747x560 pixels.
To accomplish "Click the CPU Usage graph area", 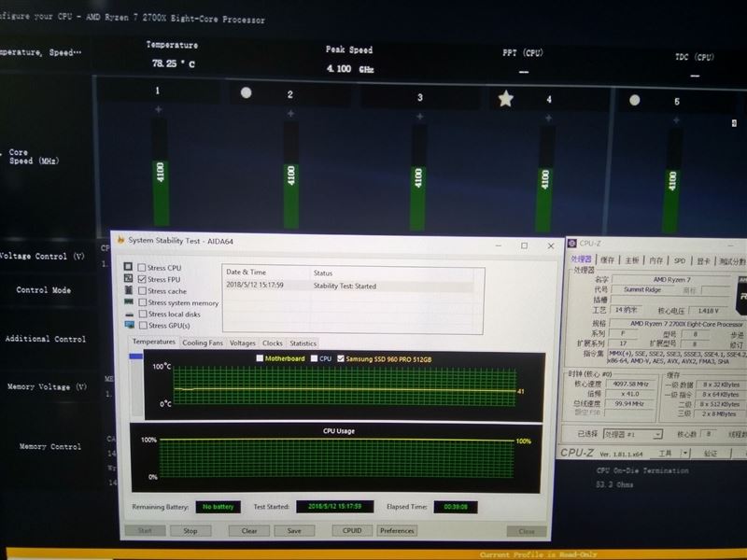I will point(337,458).
